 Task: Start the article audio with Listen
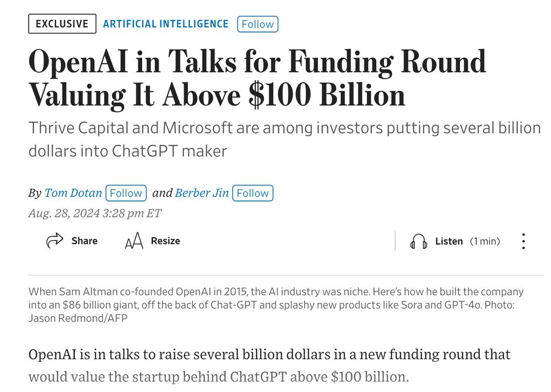pos(449,241)
